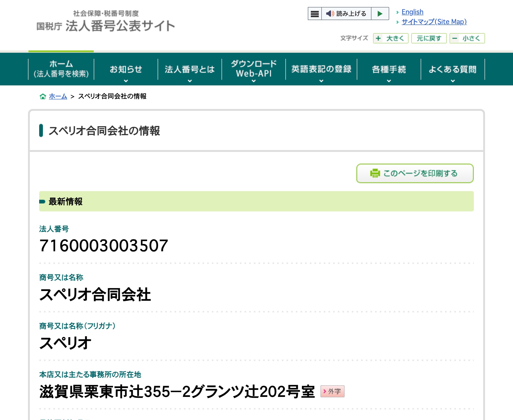Click the furigana value スペリオ
Screen dimensions: 513x420
[x=65, y=343]
